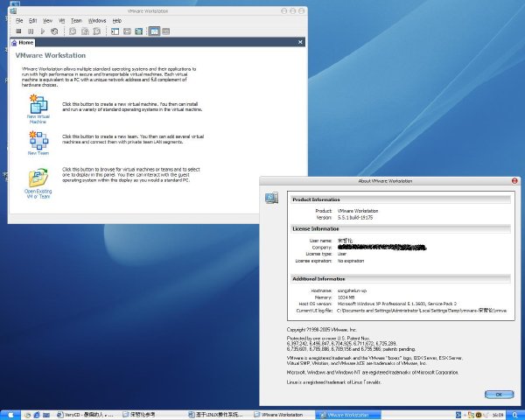Click the Internet Explorer quick launch icon
Viewport: 525px width, 420px height.
pyautogui.click(x=37, y=415)
